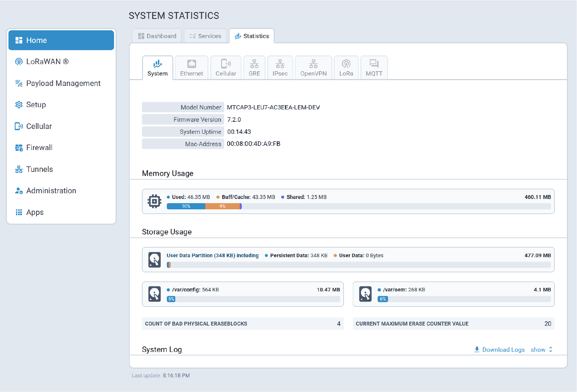
Task: Open the OpenVPN statistics tab
Action: (313, 68)
